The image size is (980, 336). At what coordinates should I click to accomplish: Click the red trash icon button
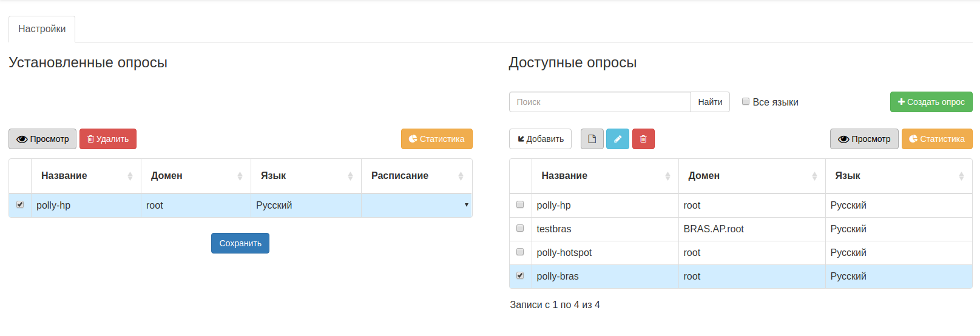point(643,139)
